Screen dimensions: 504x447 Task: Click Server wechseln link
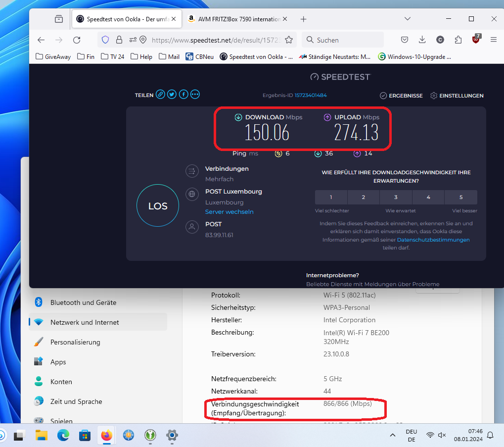coord(229,211)
